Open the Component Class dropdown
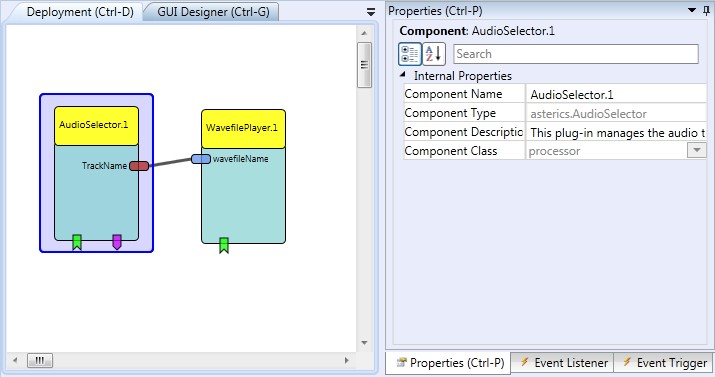The image size is (715, 377). (x=697, y=150)
